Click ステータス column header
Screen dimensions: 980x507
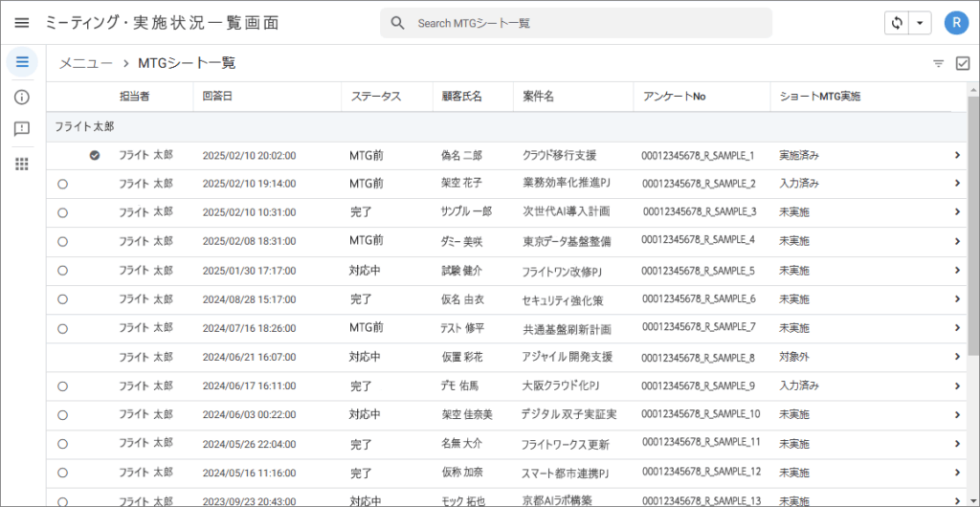coord(375,97)
